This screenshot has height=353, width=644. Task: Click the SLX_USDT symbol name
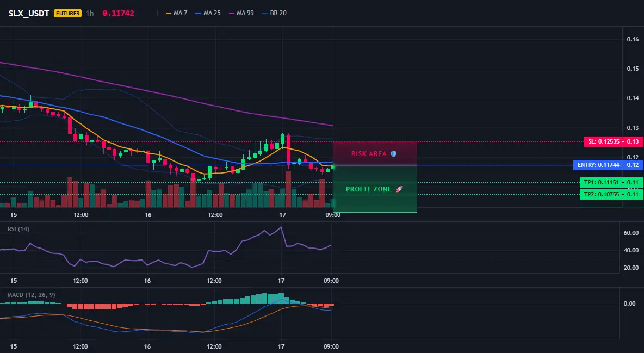(x=29, y=13)
